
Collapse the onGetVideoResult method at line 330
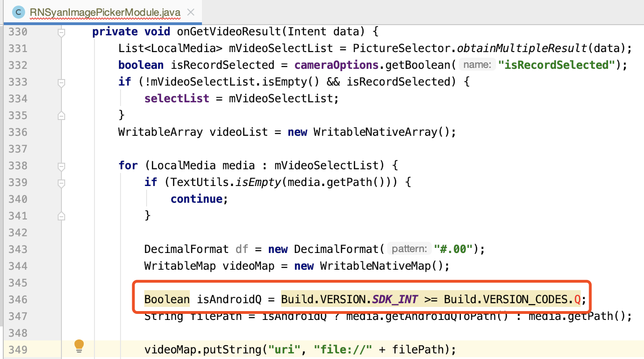(61, 31)
